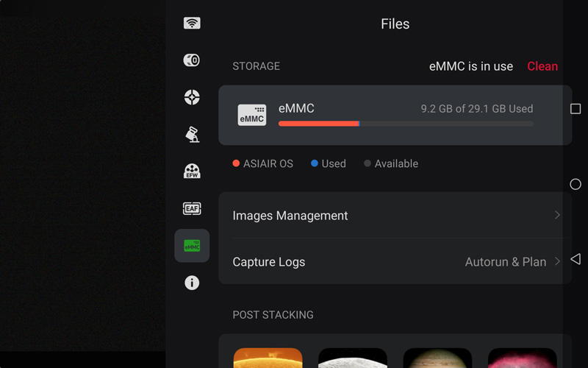This screenshot has height=368, width=588.
Task: Open Capture Logs row
Action: point(395,261)
